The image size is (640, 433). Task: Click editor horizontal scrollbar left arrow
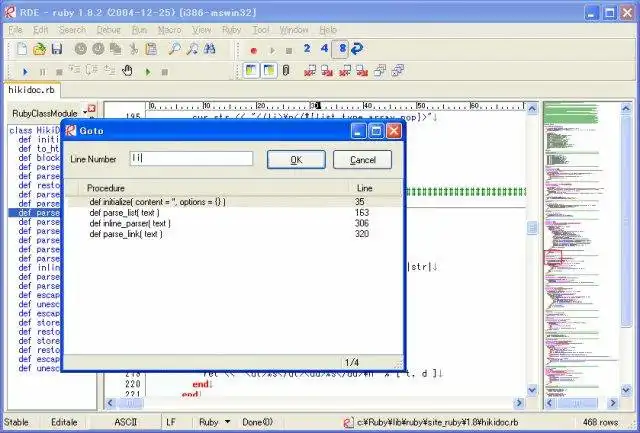coord(111,403)
